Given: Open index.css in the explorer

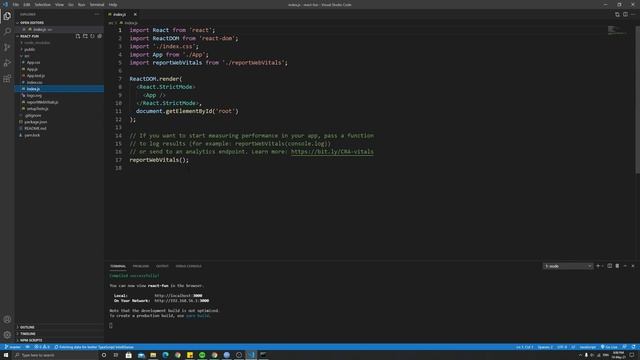Looking at the screenshot, I should [34, 82].
